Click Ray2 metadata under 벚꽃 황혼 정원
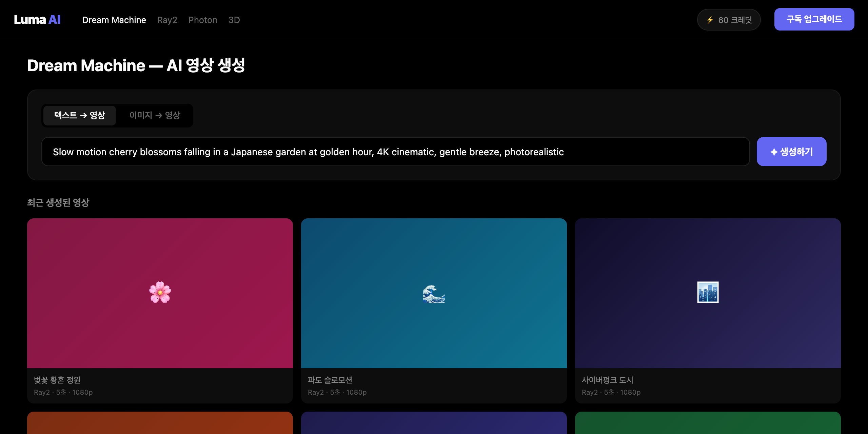 (63, 392)
